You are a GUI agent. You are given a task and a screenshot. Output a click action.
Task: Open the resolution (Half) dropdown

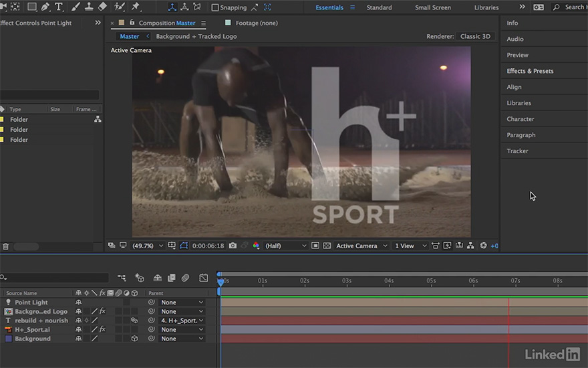pos(285,246)
